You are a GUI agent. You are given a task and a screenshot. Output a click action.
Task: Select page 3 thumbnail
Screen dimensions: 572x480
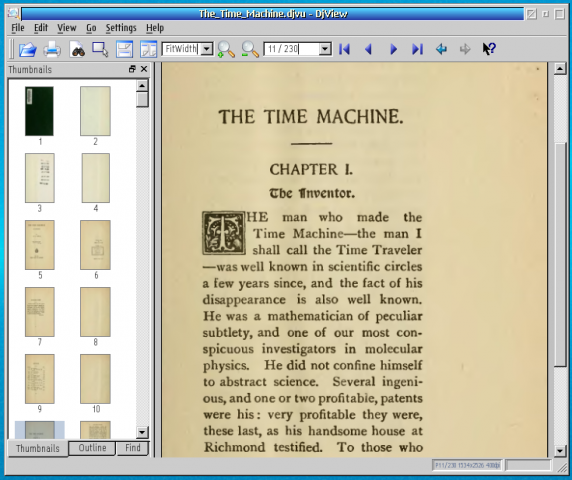pos(39,178)
